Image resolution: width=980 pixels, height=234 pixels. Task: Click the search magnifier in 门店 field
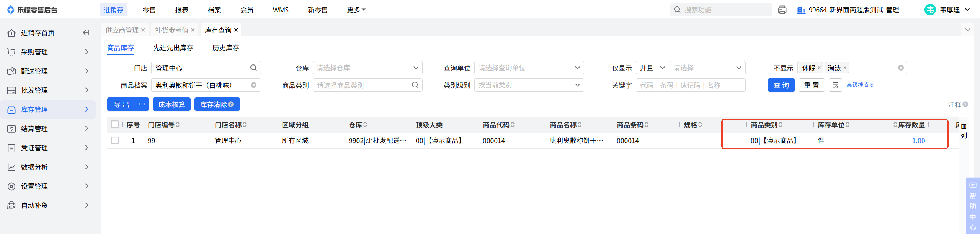pyautogui.click(x=253, y=68)
